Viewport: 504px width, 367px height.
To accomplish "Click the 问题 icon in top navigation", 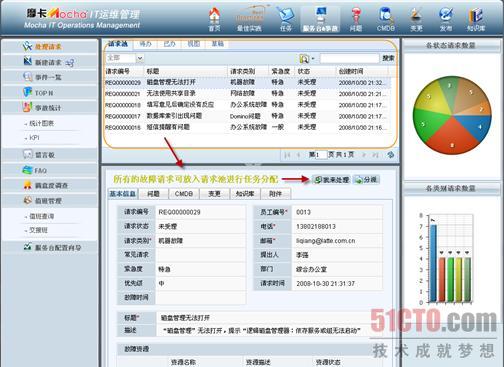I will (x=356, y=20).
